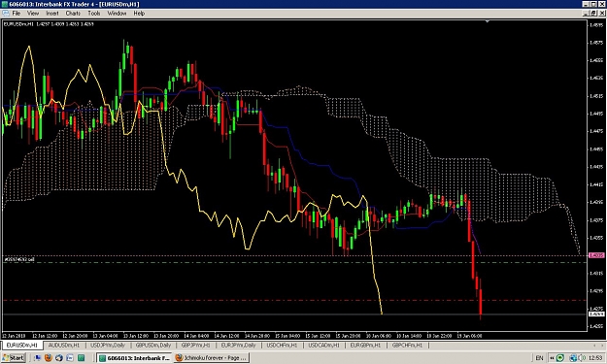
Task: Select the Ichimoku forever Firefox taskbar button
Action: point(212,358)
